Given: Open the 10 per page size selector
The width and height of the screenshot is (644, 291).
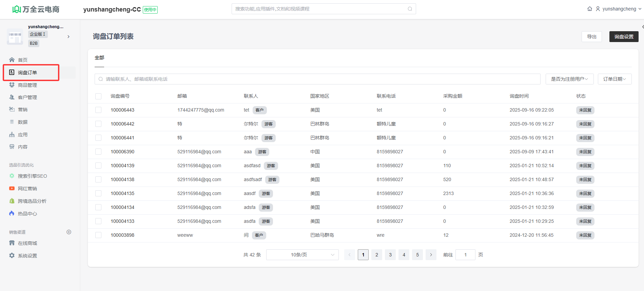Looking at the screenshot, I should (302, 255).
